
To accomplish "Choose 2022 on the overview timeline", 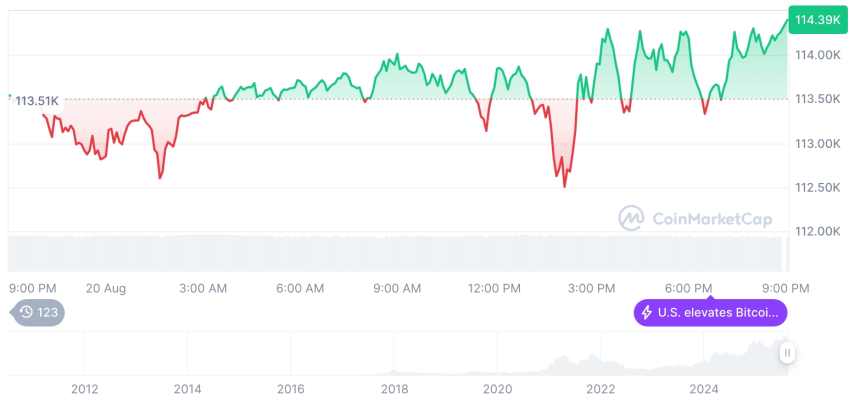I will (x=601, y=388).
